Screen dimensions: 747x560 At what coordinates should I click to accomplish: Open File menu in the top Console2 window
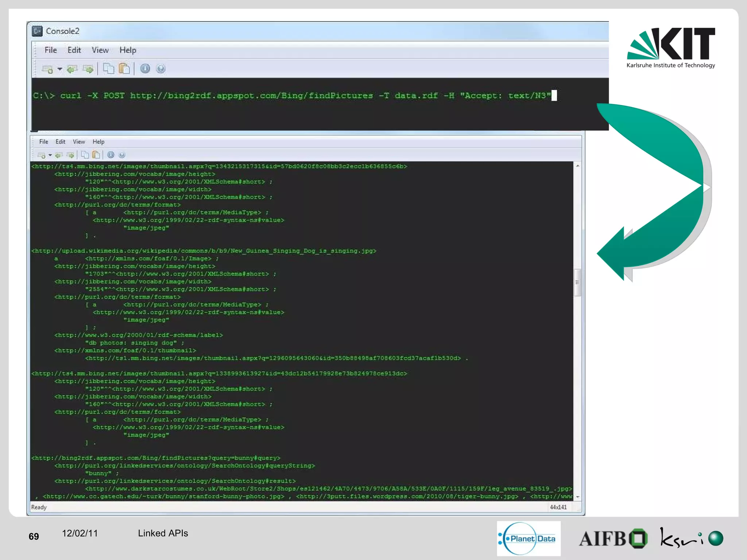51,50
